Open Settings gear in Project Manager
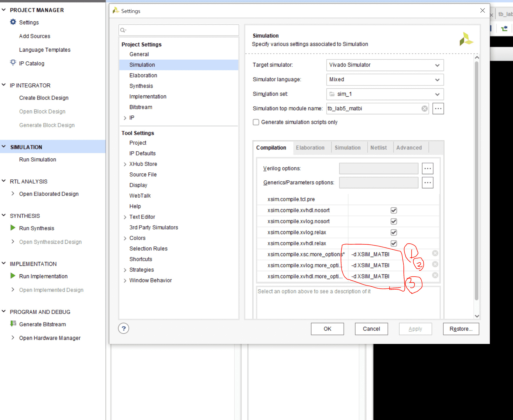 coord(13,22)
